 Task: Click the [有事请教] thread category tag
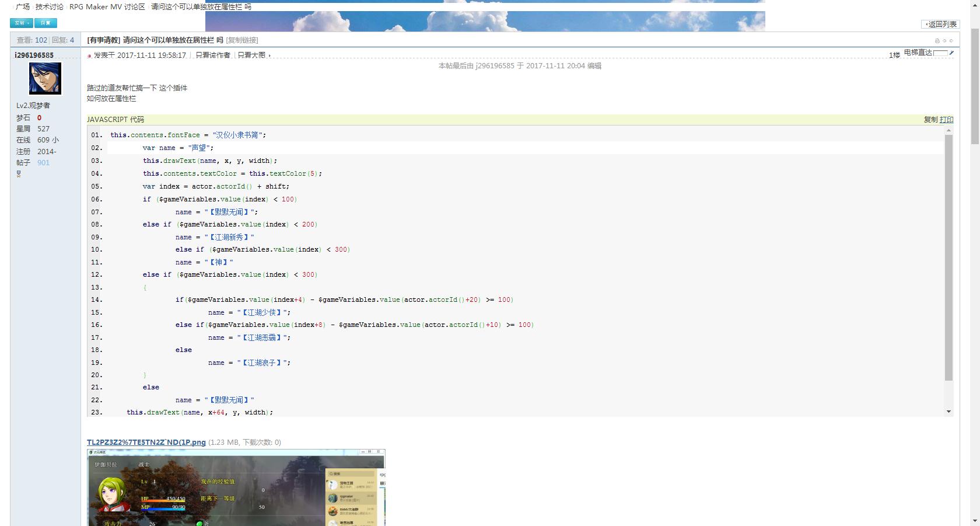[x=104, y=40]
